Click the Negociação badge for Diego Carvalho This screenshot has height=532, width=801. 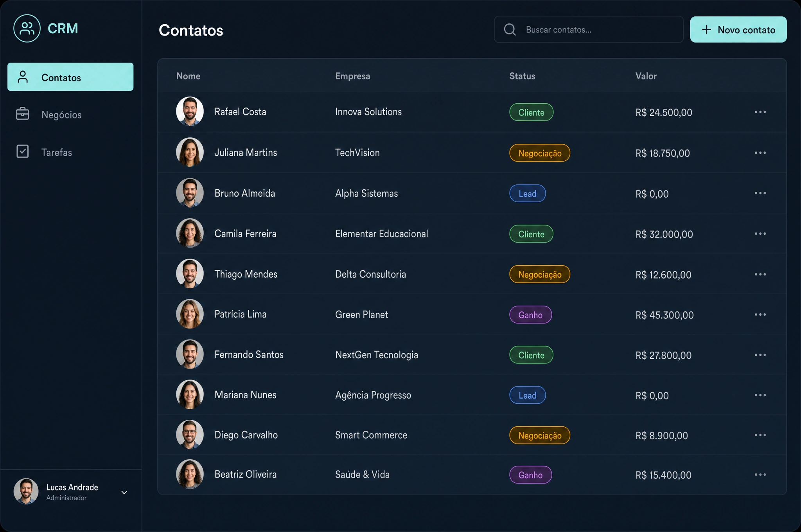click(540, 435)
